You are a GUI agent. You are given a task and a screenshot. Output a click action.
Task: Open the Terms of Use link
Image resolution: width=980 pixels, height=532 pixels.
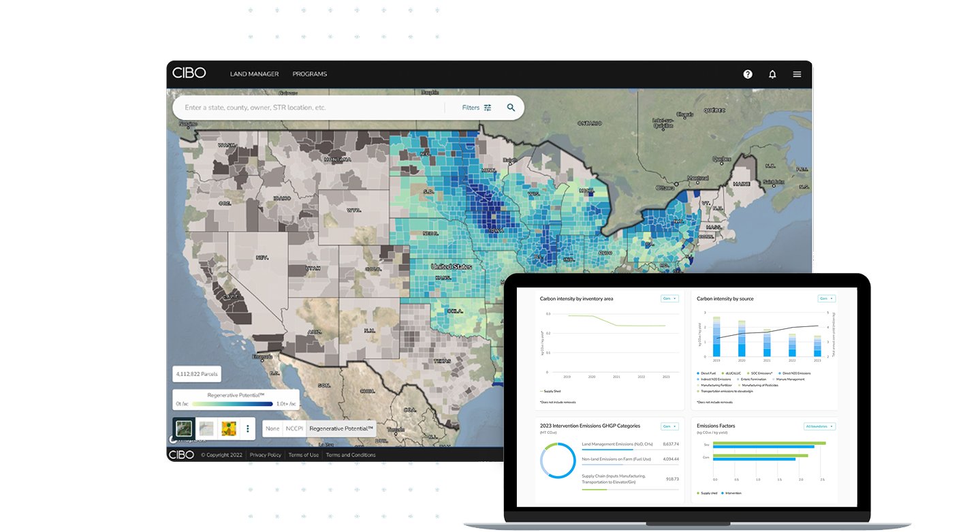tap(304, 455)
